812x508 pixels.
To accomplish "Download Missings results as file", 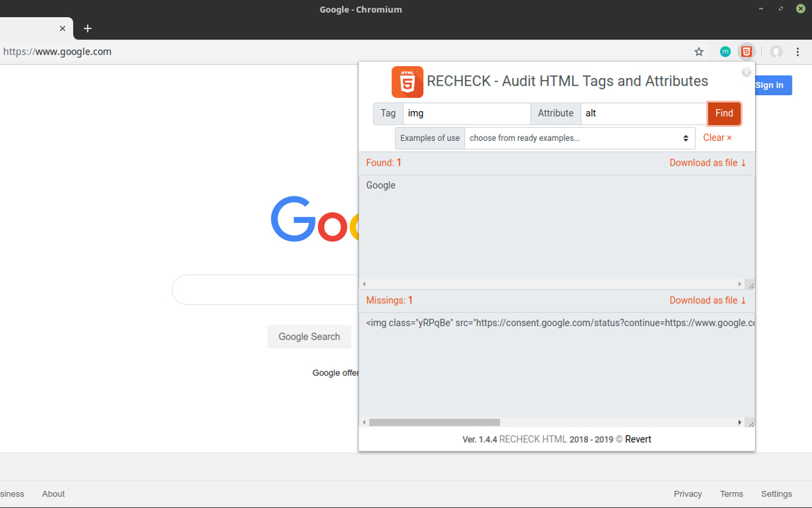I will [708, 300].
